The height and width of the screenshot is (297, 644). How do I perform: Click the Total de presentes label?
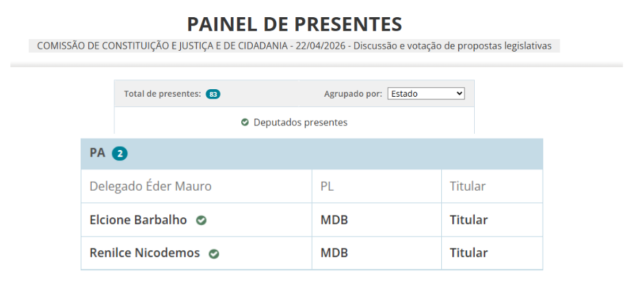point(162,94)
